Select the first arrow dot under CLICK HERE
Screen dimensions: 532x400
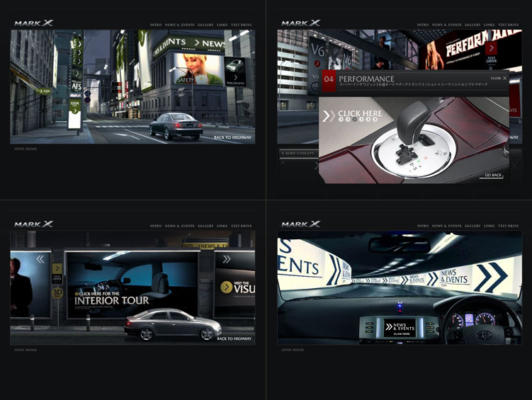pos(341,120)
